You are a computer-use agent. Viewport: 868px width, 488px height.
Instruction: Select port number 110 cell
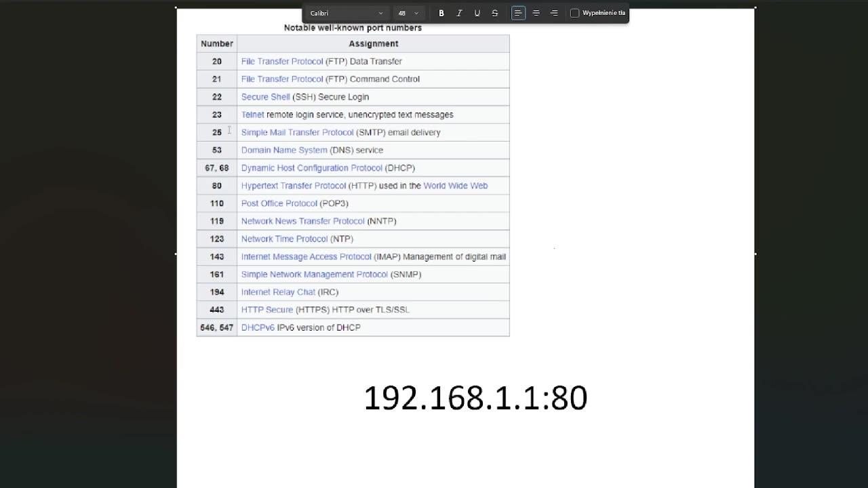pos(217,203)
